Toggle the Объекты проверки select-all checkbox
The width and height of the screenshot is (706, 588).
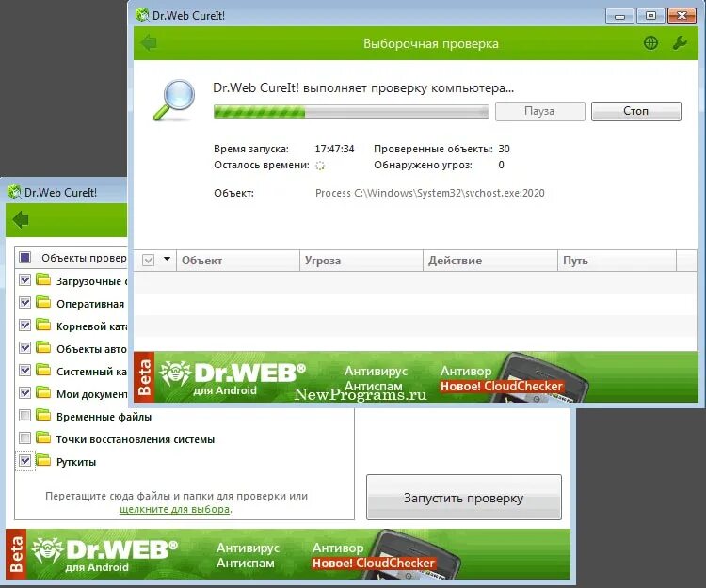pyautogui.click(x=25, y=258)
